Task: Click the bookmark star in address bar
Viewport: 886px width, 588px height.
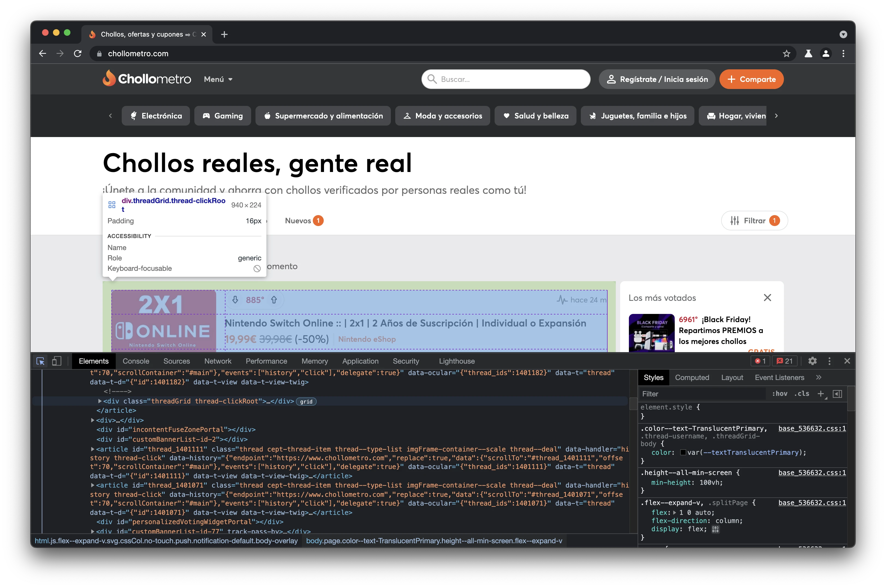Action: [x=786, y=54]
